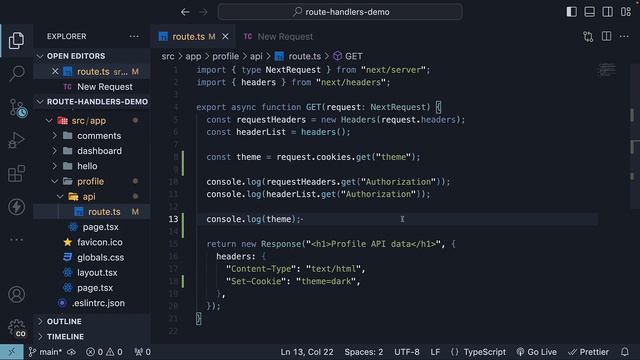This screenshot has width=640, height=360.
Task: Toggle primary side bar layout icon
Action: 571,12
